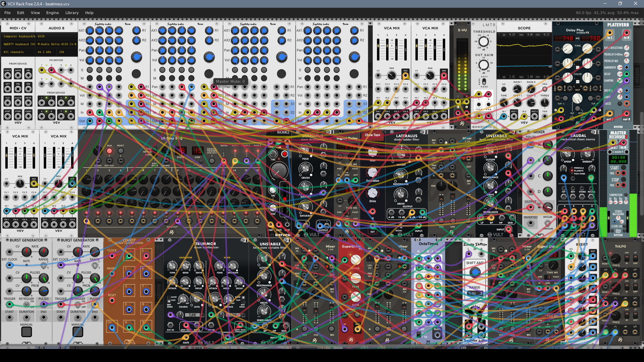Open the MIDI-CV All channels dropdown

click(x=19, y=52)
